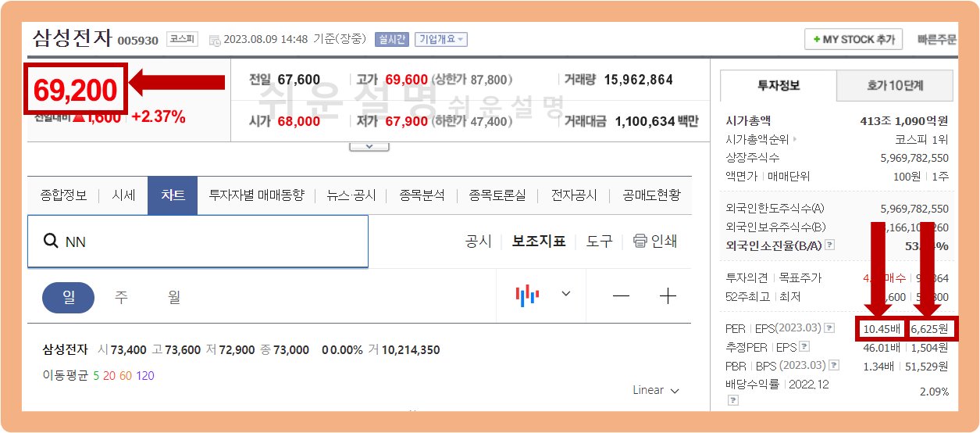Click the printer icon beside 인쇄

pos(640,241)
